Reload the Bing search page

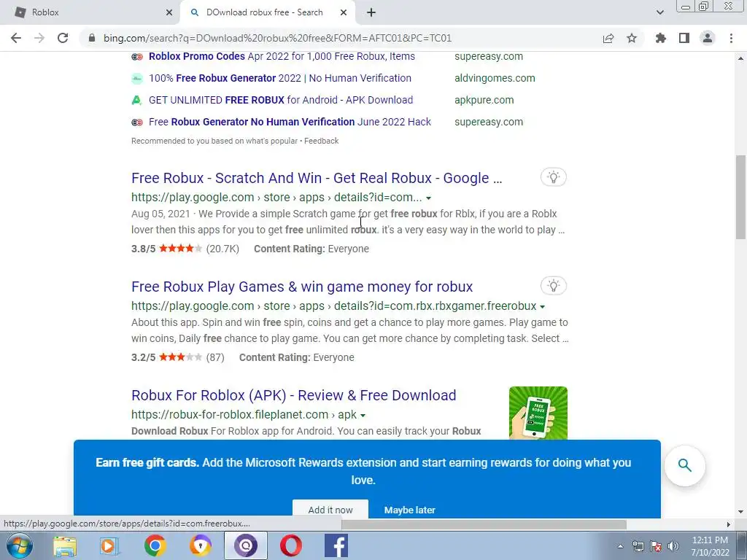[63, 38]
